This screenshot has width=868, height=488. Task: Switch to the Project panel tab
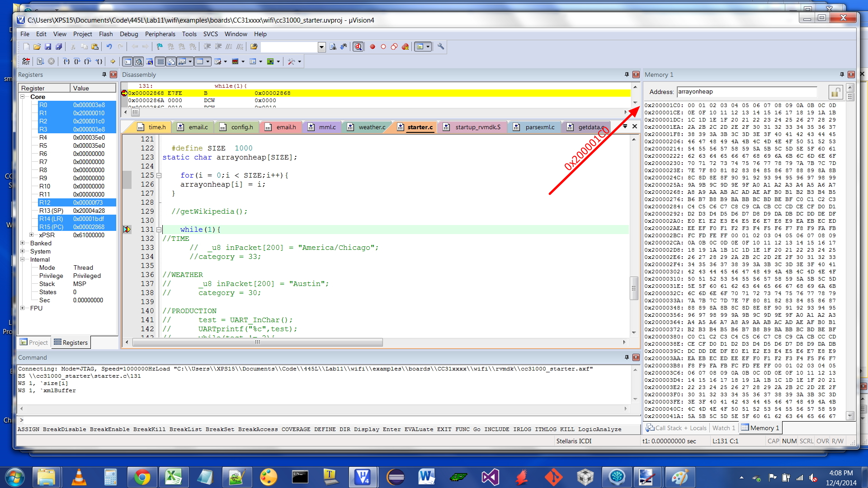pos(34,343)
